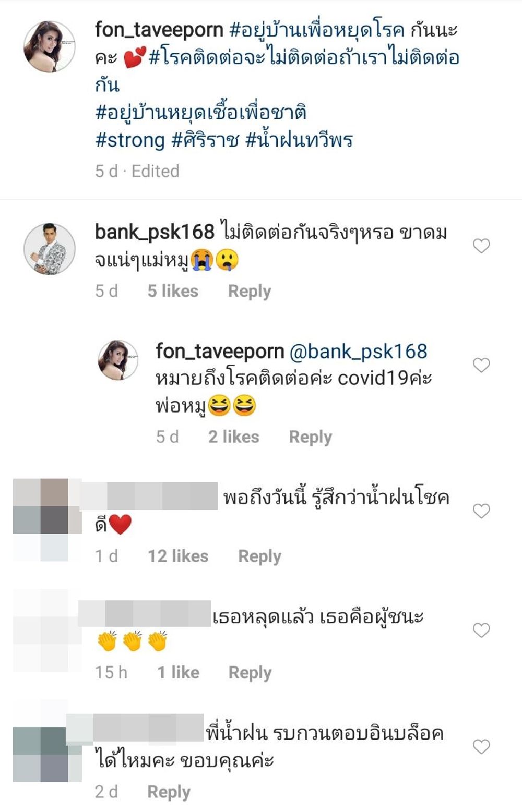
Task: Tap heart on the 15 h comment
Action: point(481,631)
